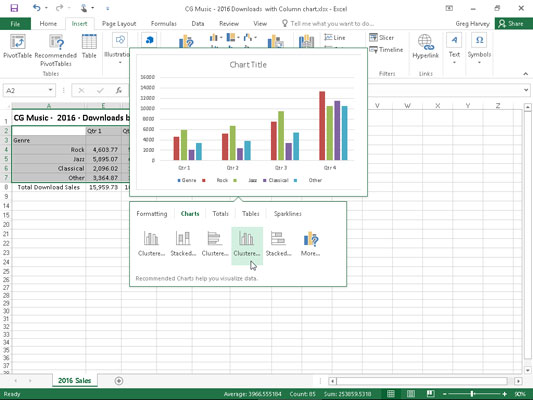Switch to the Review tab

pos(229,23)
